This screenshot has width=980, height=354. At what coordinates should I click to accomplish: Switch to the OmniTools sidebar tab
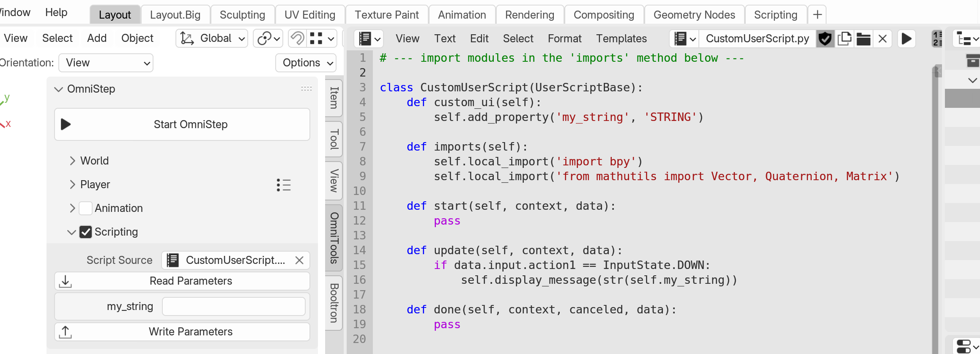(x=334, y=238)
